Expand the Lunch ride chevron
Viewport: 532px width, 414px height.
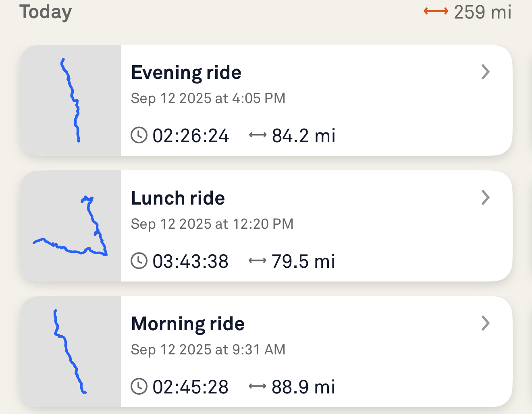pos(486,198)
